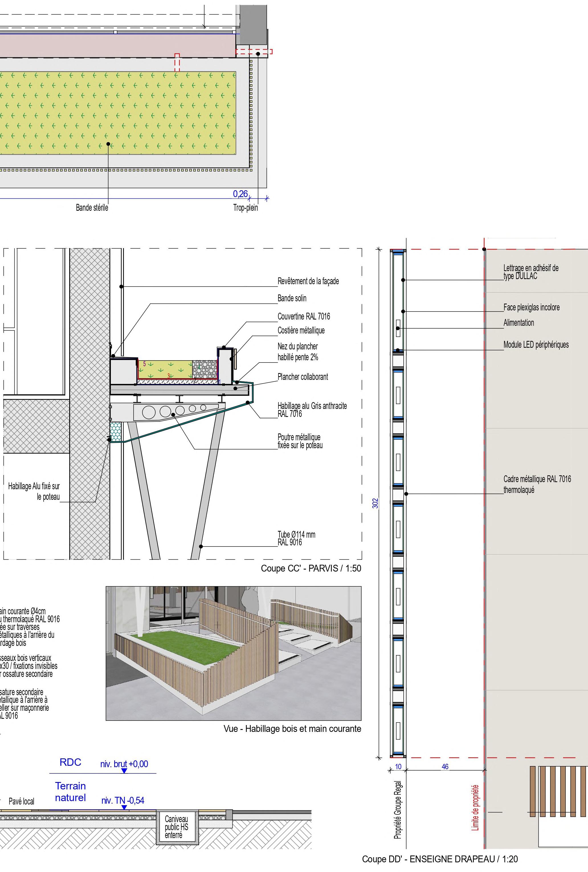Select the 'Module LED périphériques' label
Viewport: 588px width, 872px height.
536,345
